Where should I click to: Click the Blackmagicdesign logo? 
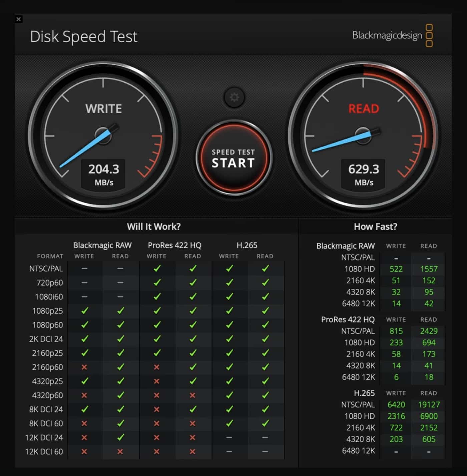[x=393, y=35]
